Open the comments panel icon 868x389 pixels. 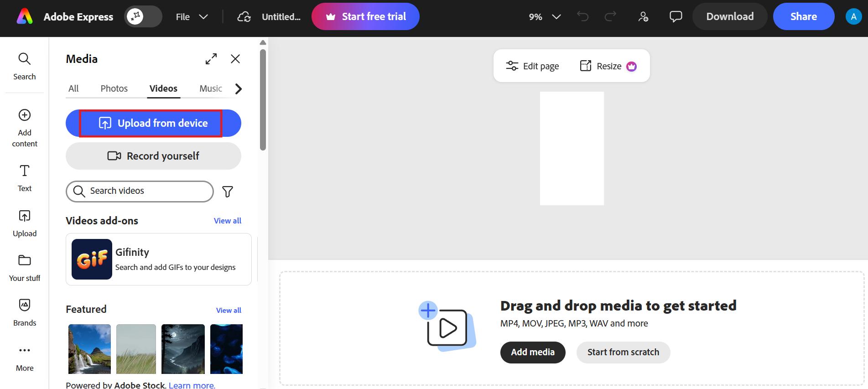pos(676,17)
